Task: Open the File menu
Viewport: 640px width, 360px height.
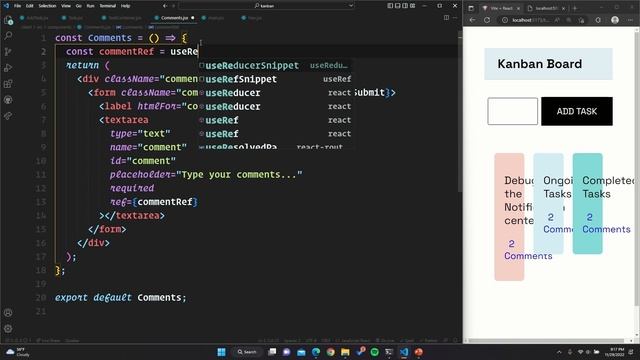Action: (17, 6)
